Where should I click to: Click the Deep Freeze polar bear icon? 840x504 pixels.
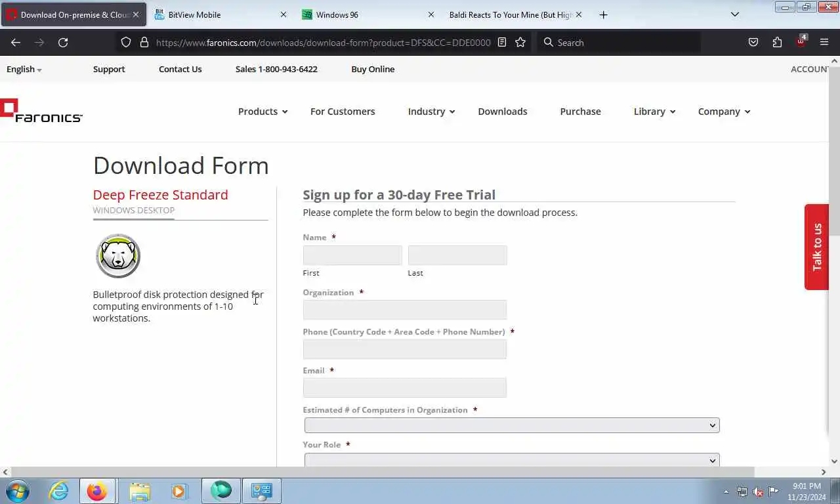(x=118, y=256)
